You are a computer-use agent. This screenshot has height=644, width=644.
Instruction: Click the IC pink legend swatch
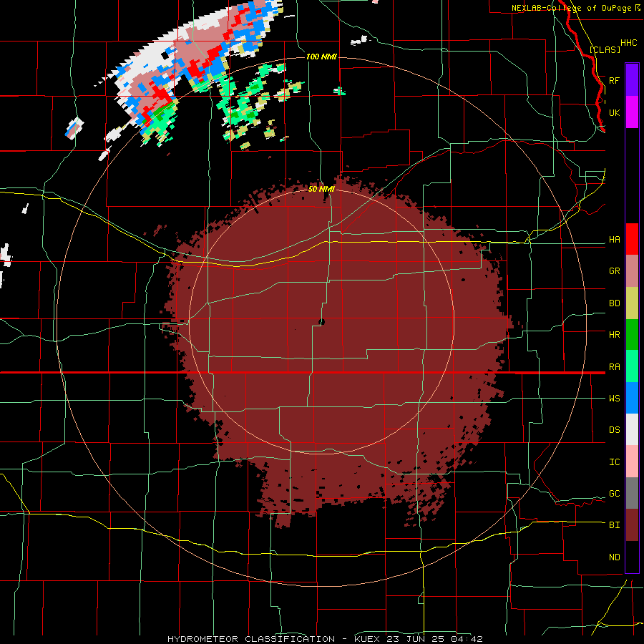pos(632,462)
